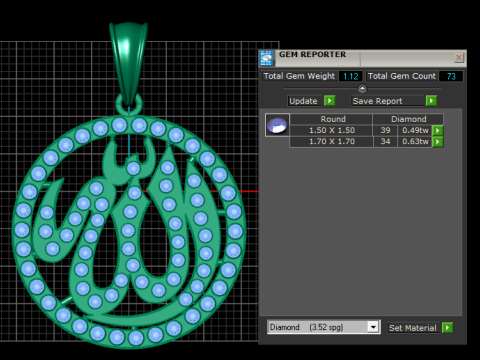Click the Total Gem Count label
Screen dimensions: 480x360
402,76
